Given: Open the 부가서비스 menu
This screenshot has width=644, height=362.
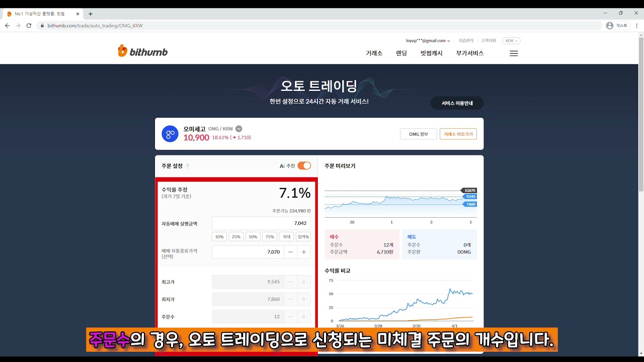Looking at the screenshot, I should [470, 53].
